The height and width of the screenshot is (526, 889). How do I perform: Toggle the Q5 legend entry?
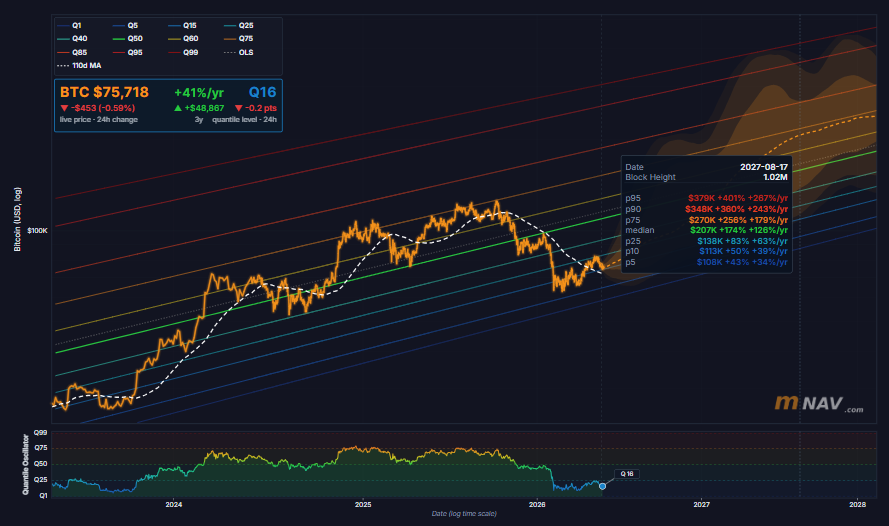125,26
